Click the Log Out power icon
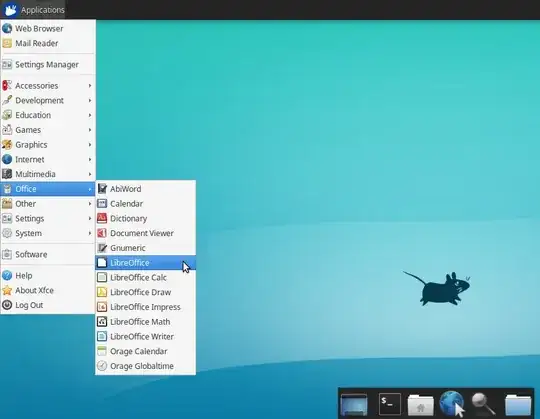540x419 pixels. click(7, 305)
